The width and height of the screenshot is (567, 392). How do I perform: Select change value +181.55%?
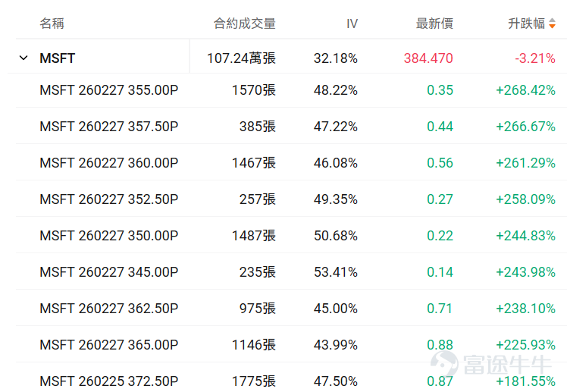525,381
